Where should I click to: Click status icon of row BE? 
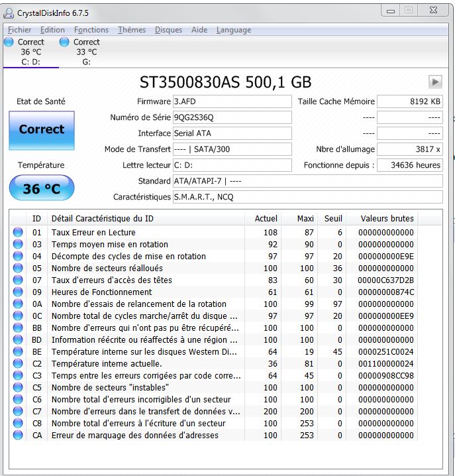[18, 351]
